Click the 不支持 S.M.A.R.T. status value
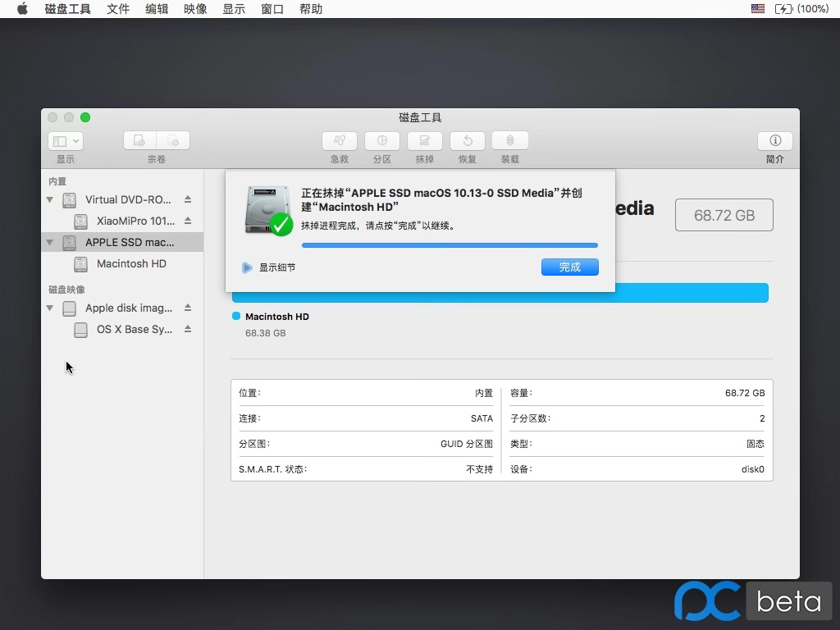The width and height of the screenshot is (840, 630). click(479, 469)
